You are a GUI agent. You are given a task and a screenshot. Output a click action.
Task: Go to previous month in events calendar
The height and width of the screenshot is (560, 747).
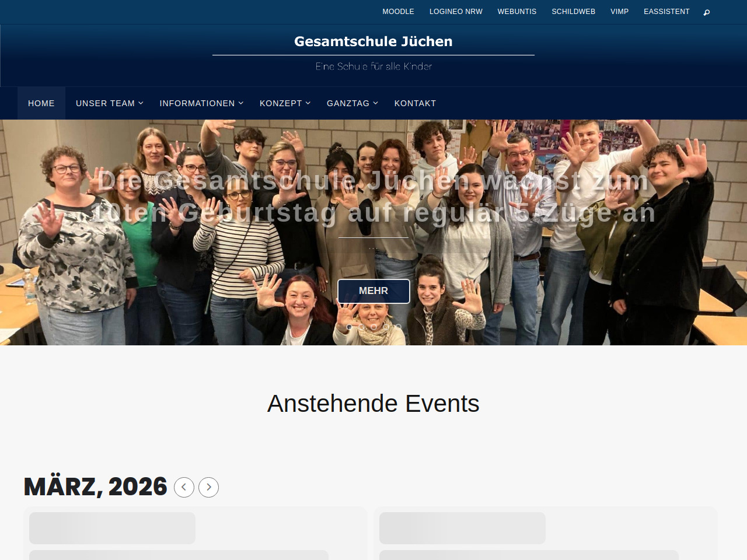pos(184,487)
